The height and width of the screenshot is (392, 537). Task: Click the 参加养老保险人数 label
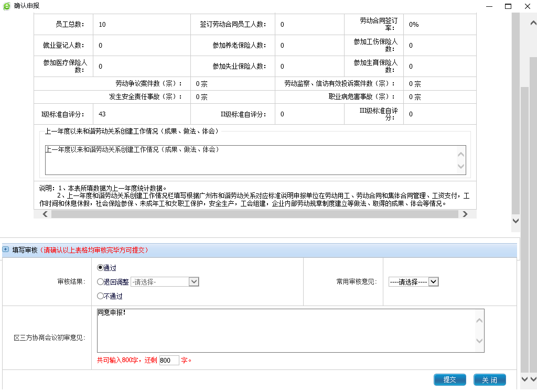coord(239,45)
